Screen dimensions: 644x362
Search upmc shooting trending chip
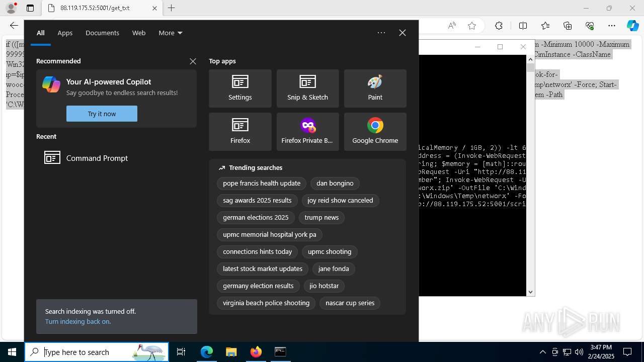coord(330,251)
